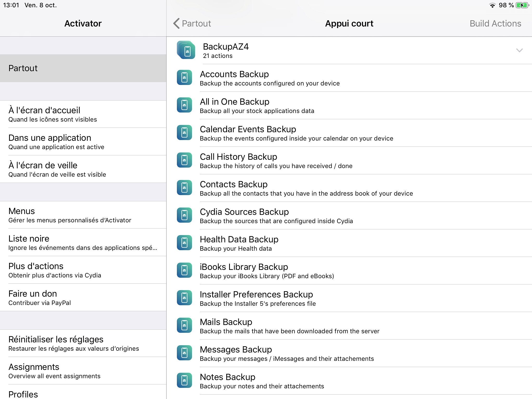The height and width of the screenshot is (399, 532).
Task: Select Health Data Backup action title
Action: tap(239, 240)
